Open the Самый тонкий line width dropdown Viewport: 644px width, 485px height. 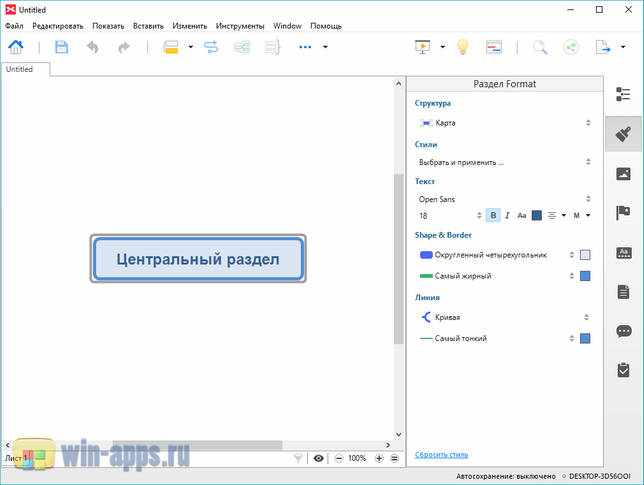pyautogui.click(x=496, y=338)
